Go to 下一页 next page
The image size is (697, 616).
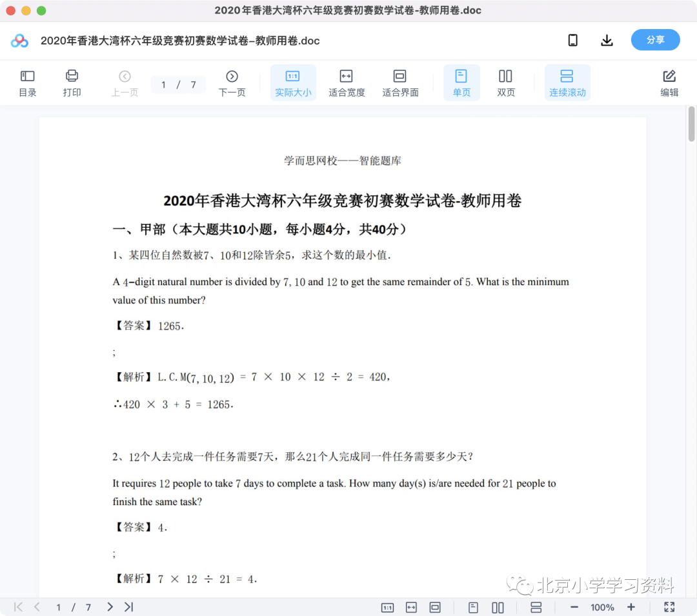[232, 83]
